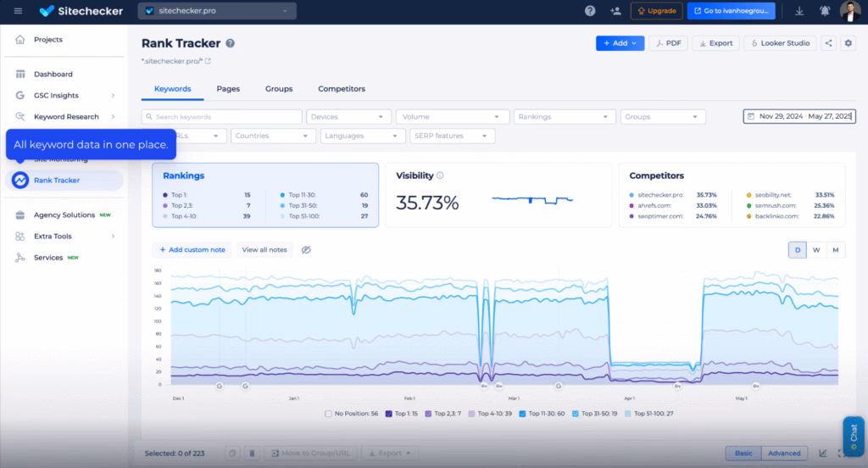Viewport: 868px width, 468px height.
Task: Open the sitechecker.pro project selector
Action: (x=217, y=11)
